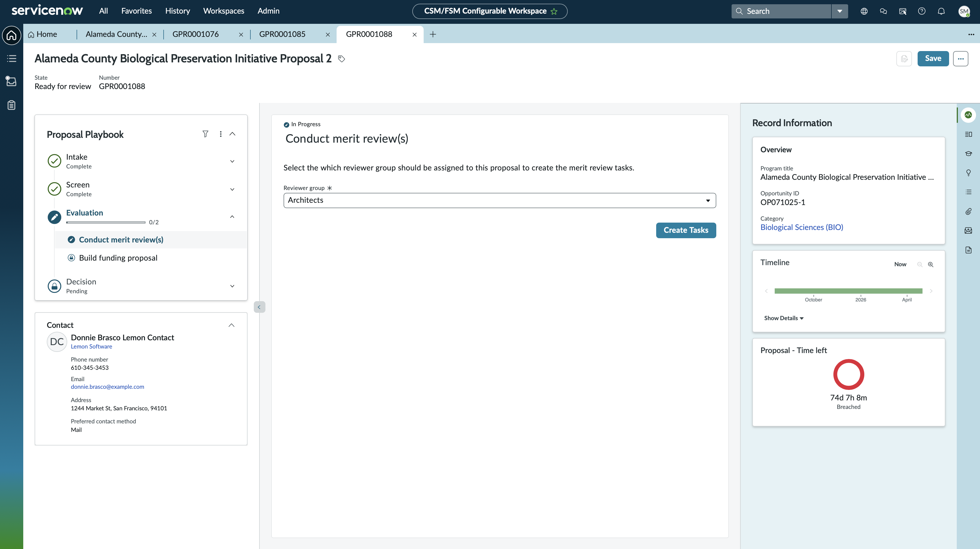Expand the Screen stage chevron
This screenshot has width=980, height=549.
pyautogui.click(x=232, y=189)
